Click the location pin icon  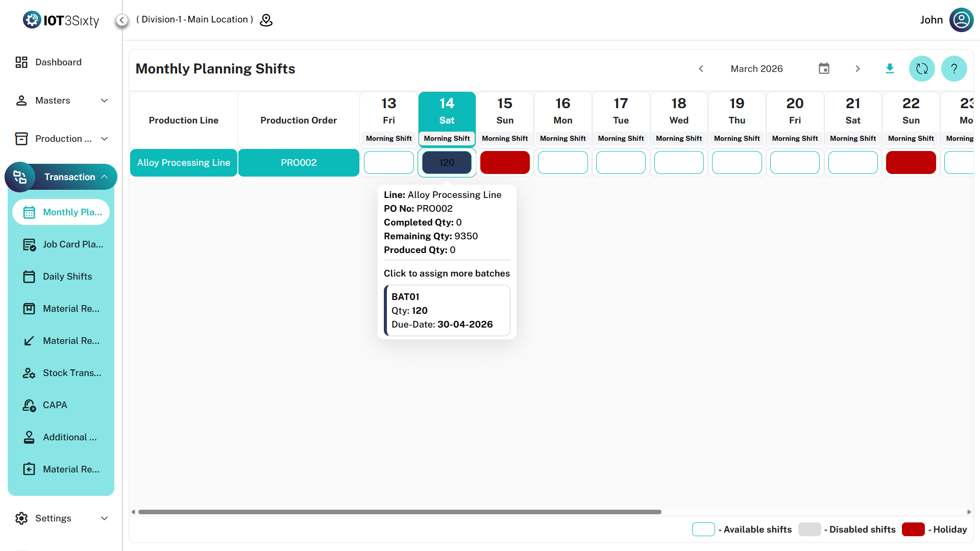(266, 20)
